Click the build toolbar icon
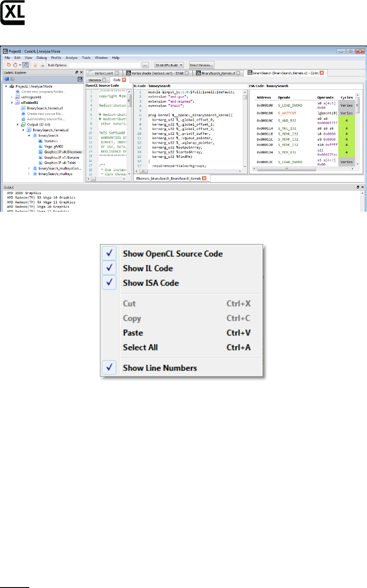Viewport: 367px width, 588px height. [x=36, y=65]
